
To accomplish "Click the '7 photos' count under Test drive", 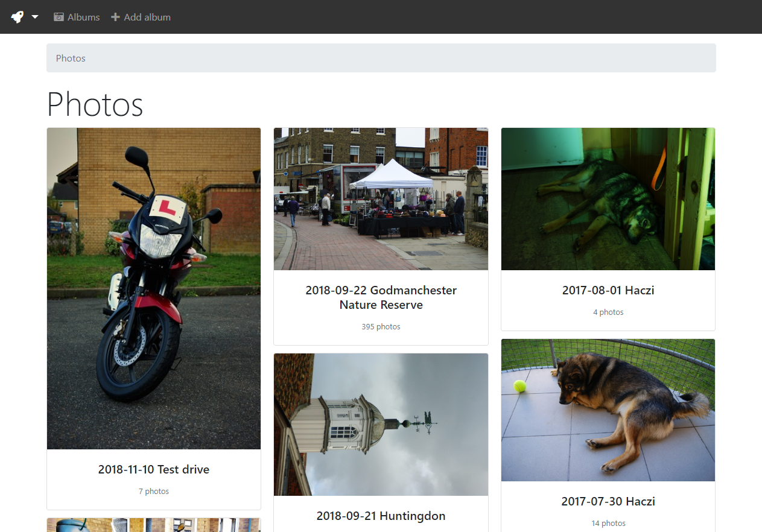I will click(154, 491).
